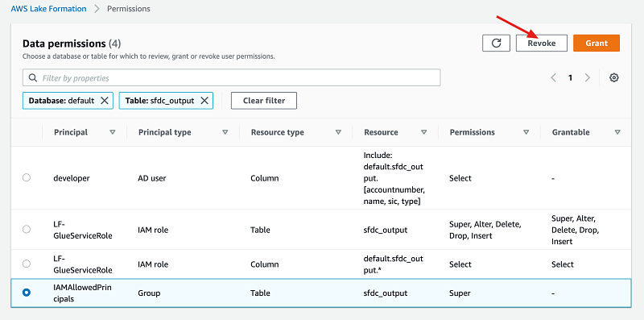This screenshot has height=320, width=644.
Task: Select the developer AD user radio button
Action: tap(27, 177)
